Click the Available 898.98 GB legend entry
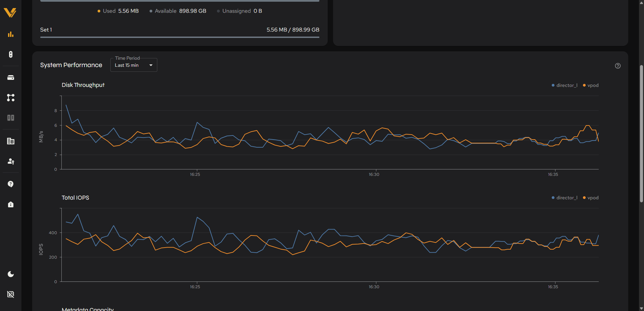Image resolution: width=644 pixels, height=311 pixels. point(178,11)
